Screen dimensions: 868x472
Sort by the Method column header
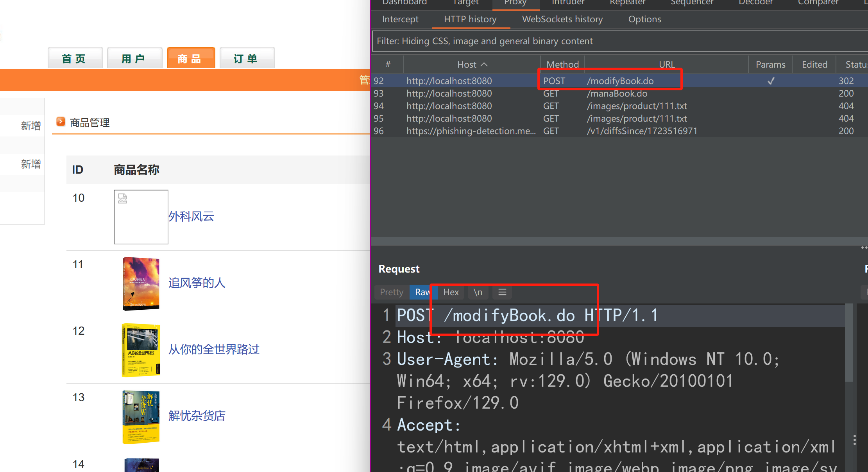tap(562, 65)
